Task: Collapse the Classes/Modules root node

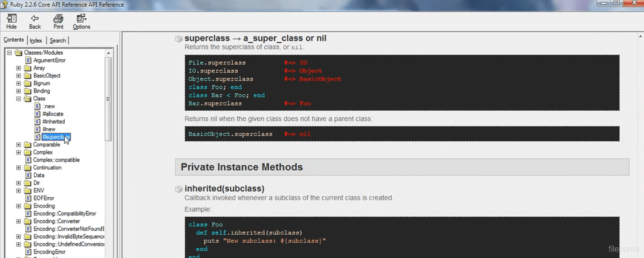Action: point(9,53)
